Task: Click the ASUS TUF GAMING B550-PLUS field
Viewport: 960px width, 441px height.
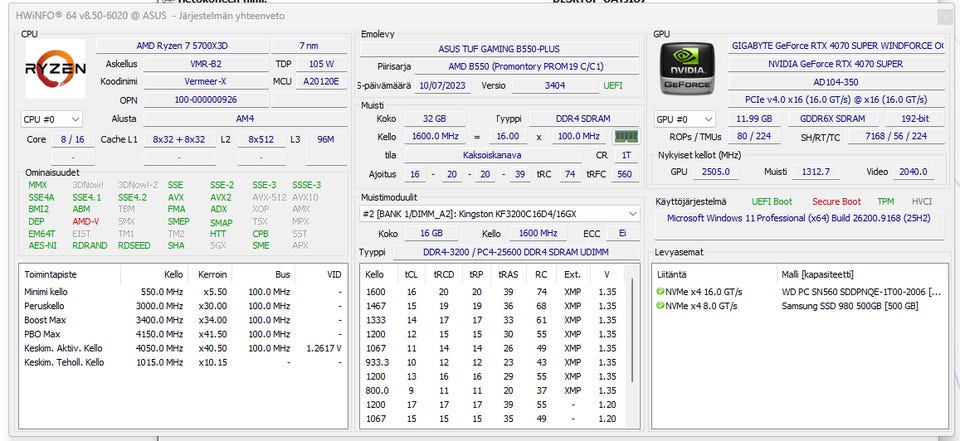Action: [x=499, y=49]
